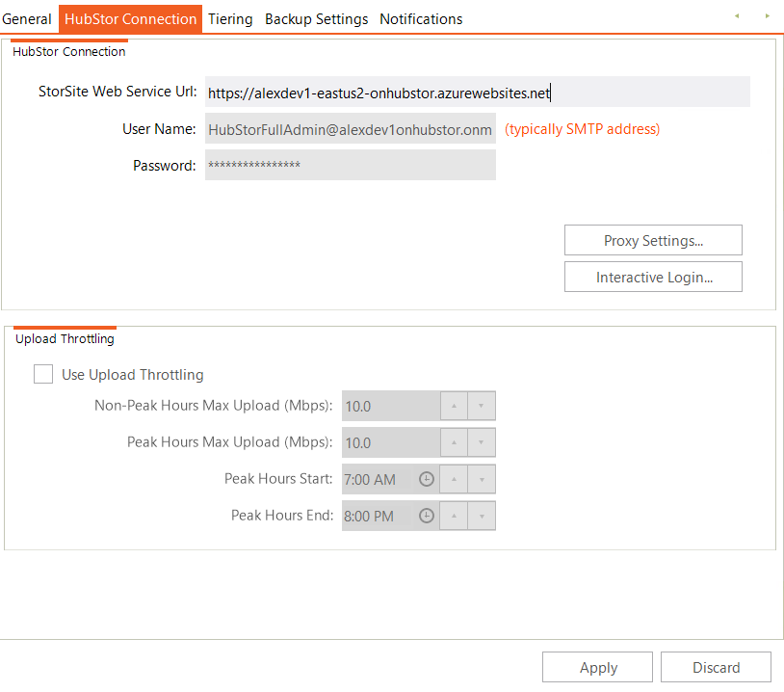Discard the changes

click(x=716, y=667)
